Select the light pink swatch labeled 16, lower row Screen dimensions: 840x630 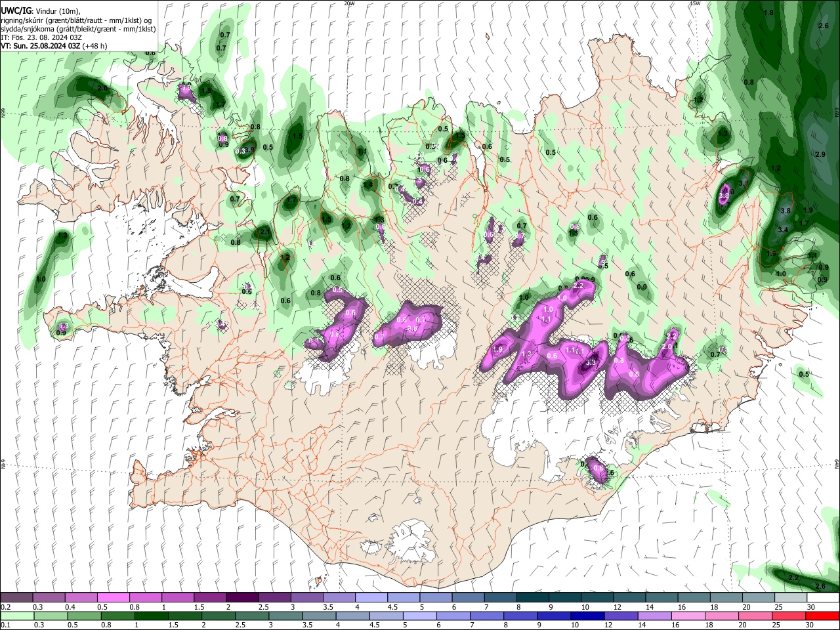coord(688,616)
